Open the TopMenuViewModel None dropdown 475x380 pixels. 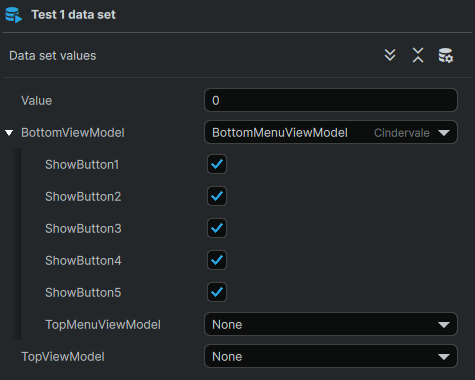331,324
